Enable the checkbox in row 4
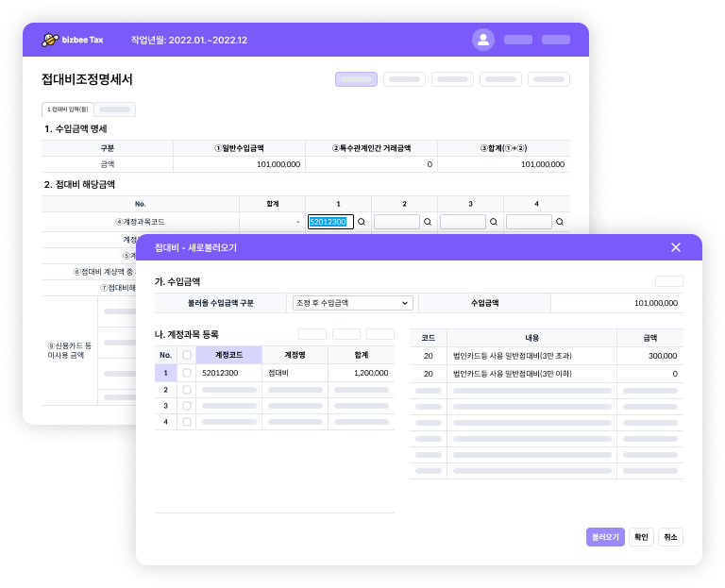 click(x=187, y=421)
